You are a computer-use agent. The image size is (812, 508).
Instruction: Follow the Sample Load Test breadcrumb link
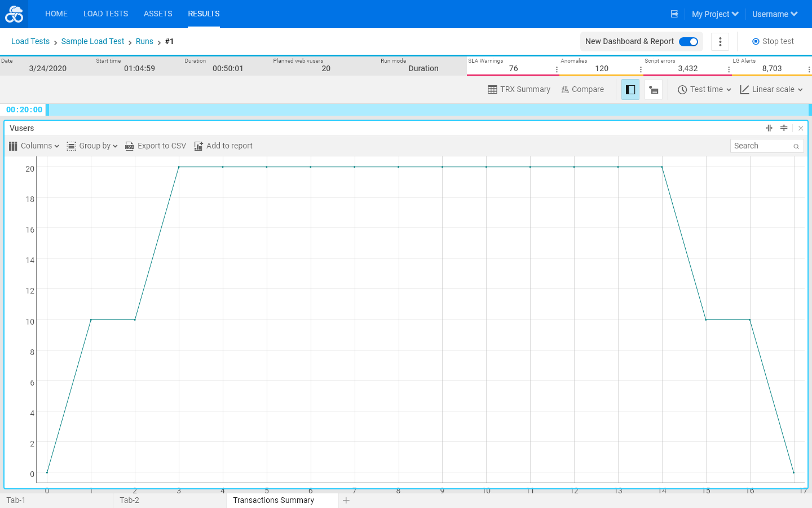[92, 42]
